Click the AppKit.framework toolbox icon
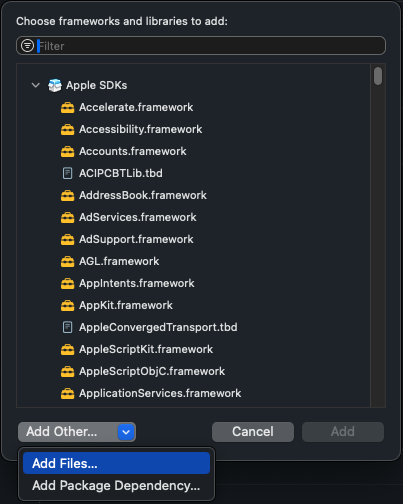Viewport: 403px width, 504px height. point(68,305)
